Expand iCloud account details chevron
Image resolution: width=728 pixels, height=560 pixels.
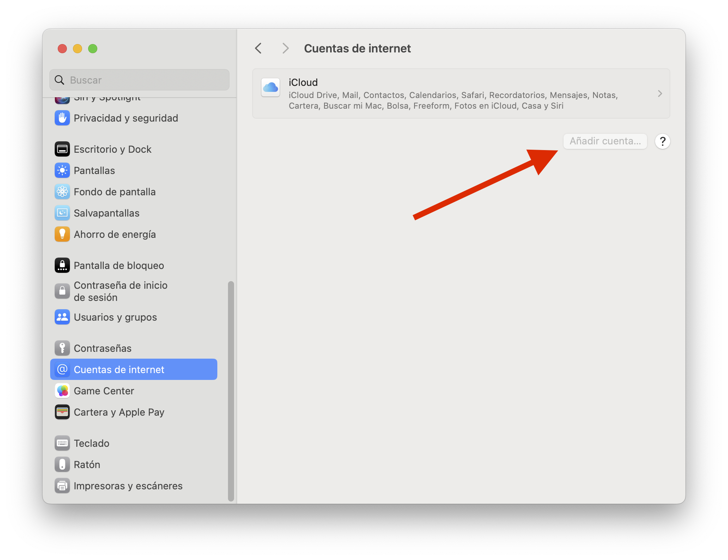click(x=660, y=94)
